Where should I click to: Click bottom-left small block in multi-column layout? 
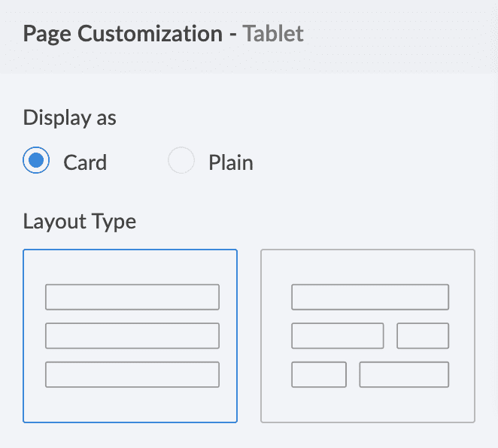[x=319, y=374]
